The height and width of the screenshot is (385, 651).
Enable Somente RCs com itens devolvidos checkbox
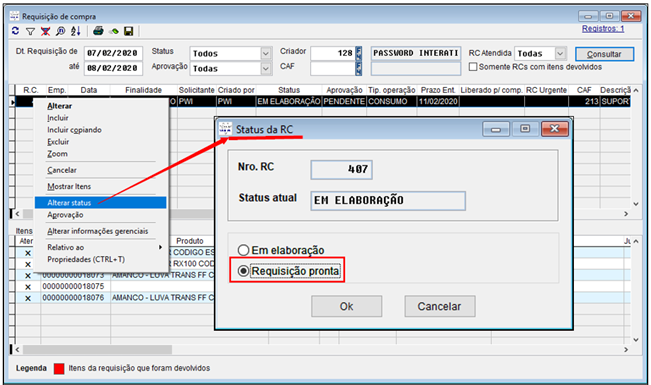(473, 67)
